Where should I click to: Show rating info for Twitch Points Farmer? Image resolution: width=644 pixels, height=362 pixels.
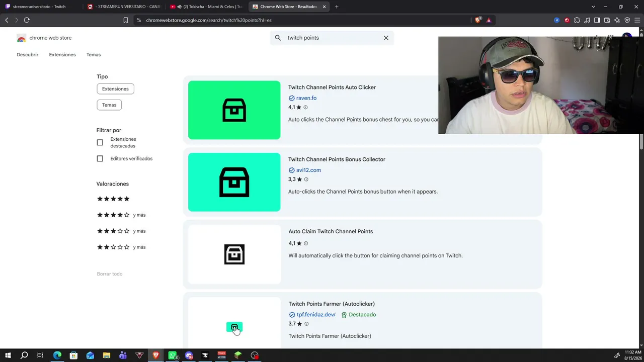point(306,324)
